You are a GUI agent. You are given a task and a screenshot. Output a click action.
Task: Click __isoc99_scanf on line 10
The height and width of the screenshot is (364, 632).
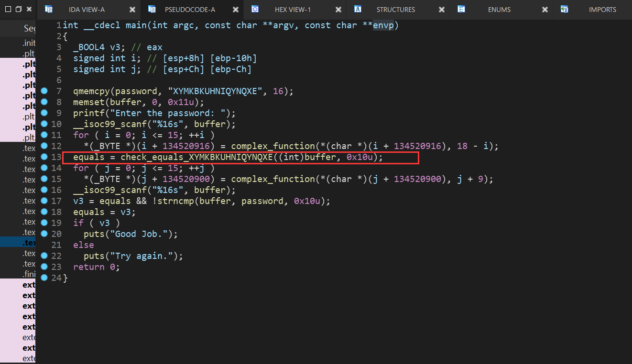pos(110,124)
